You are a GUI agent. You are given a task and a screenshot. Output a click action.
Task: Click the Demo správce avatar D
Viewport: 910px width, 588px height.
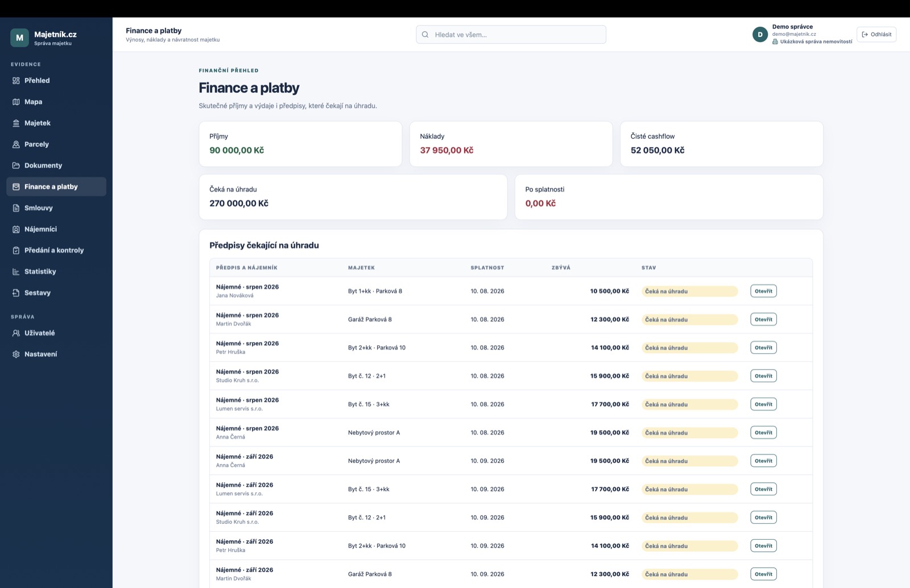tap(760, 35)
